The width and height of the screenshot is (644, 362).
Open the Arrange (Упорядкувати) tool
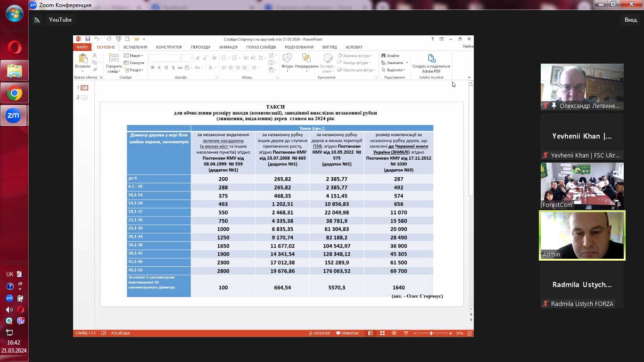306,58
